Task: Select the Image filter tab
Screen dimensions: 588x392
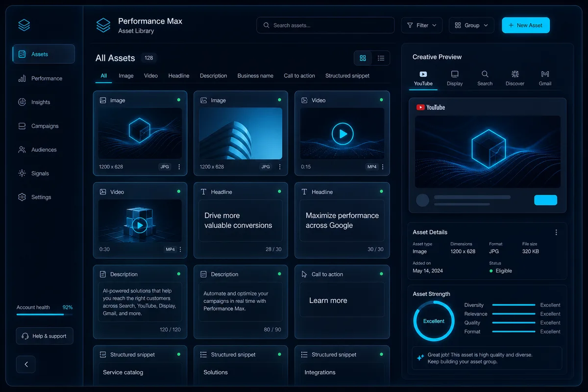Action: [126, 75]
